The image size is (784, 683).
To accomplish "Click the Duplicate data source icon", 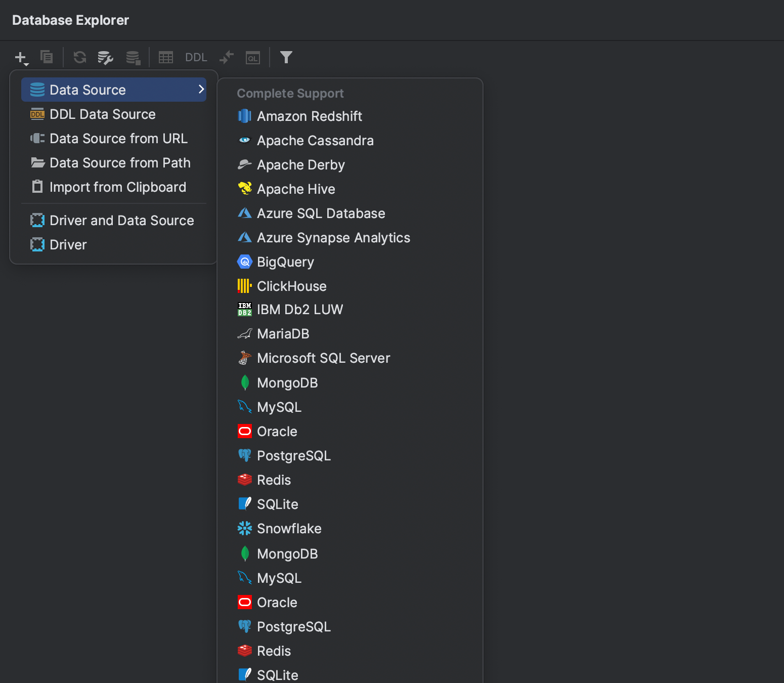I will coord(47,57).
